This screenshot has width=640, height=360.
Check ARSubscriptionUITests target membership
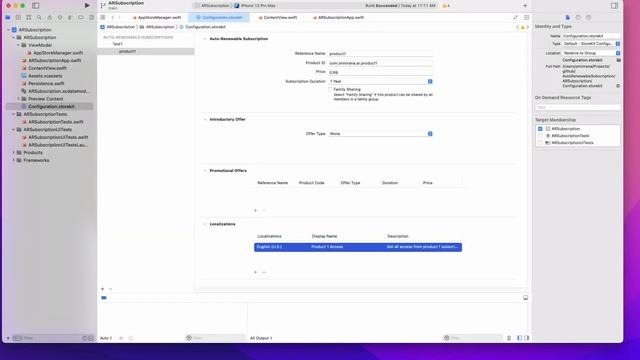pyautogui.click(x=540, y=143)
